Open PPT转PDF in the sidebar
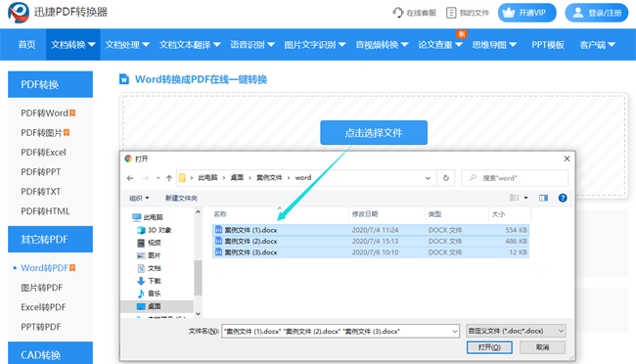Screen dimensions: 636x364 point(40,327)
